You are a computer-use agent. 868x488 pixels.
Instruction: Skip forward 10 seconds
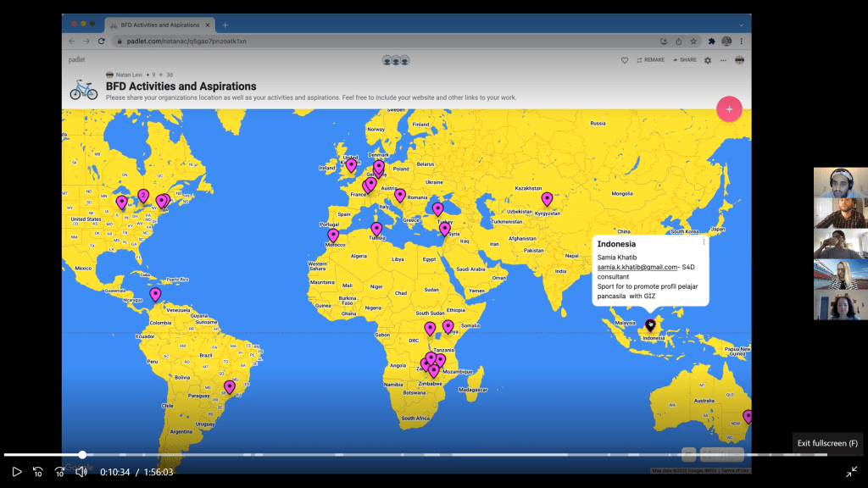pos(59,472)
